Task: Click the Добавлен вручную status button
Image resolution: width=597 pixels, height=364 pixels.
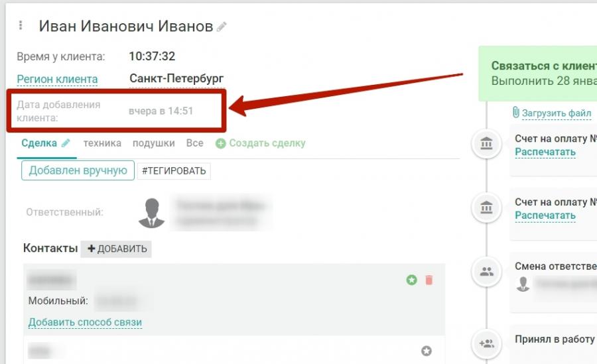Action: point(78,170)
